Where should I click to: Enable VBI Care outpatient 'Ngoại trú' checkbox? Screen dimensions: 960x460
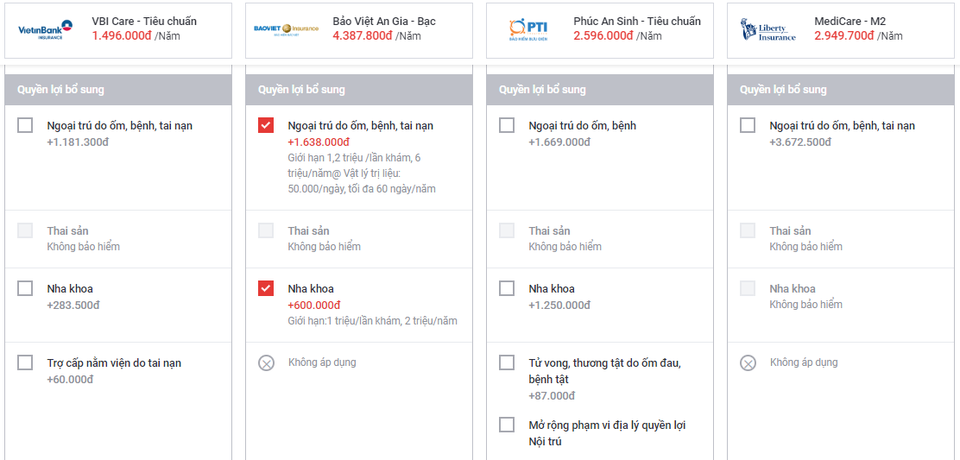pyautogui.click(x=25, y=126)
